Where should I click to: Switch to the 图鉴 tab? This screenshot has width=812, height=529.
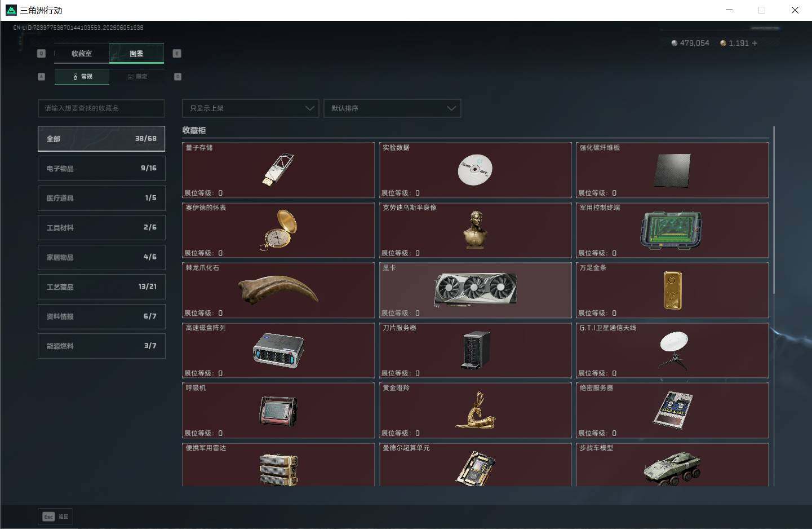(x=136, y=54)
